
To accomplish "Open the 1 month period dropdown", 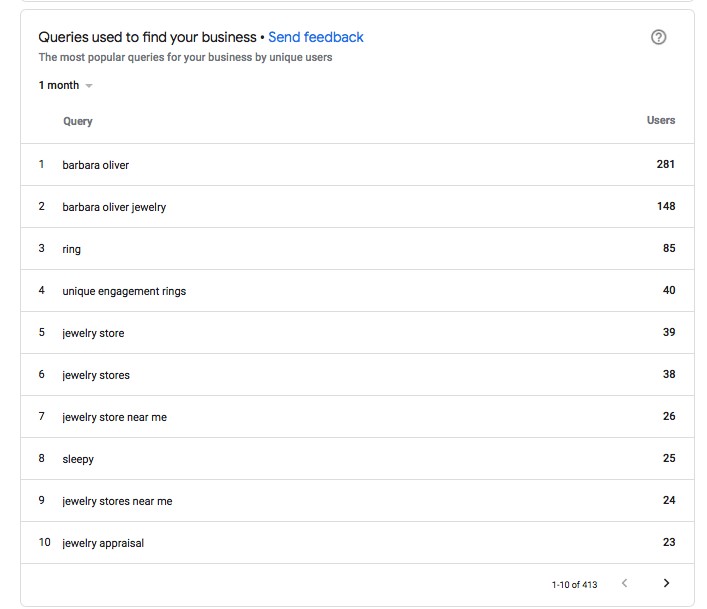I will point(65,85).
